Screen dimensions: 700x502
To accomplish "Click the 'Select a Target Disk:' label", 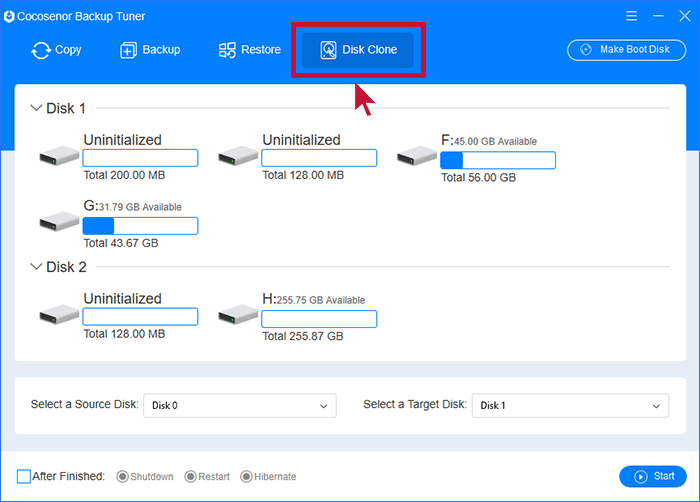I will pyautogui.click(x=415, y=404).
